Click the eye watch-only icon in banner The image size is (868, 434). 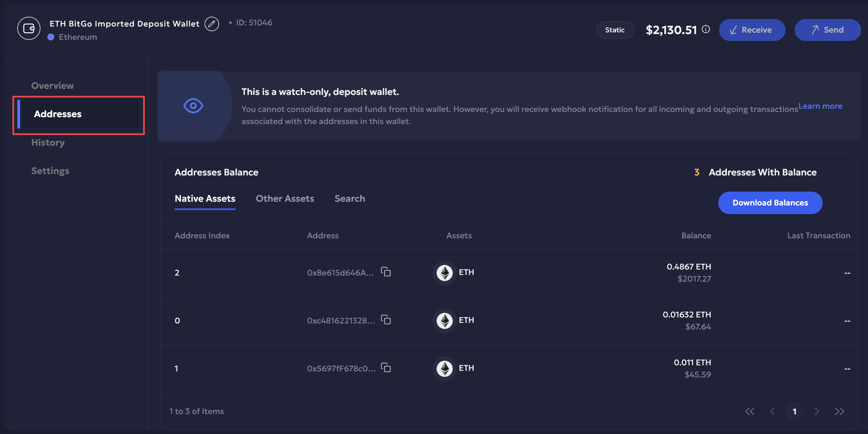click(193, 106)
